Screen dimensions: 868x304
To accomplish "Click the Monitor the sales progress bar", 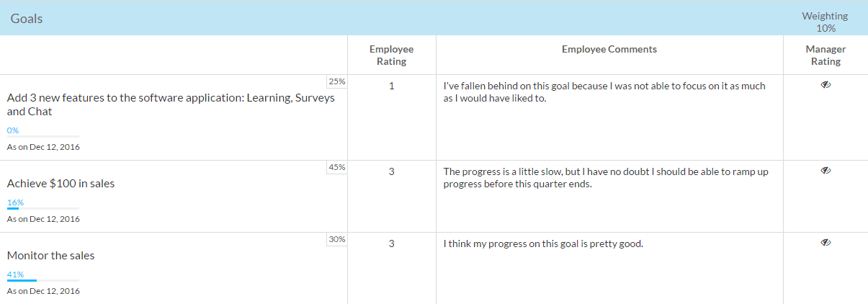I will [x=43, y=280].
